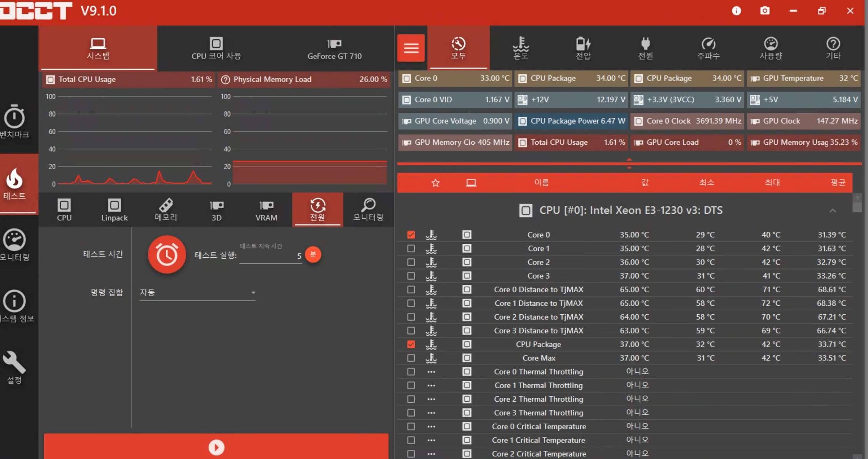The width and height of the screenshot is (868, 459).
Task: Switch to the GeForce GT 710 tab
Action: (334, 49)
